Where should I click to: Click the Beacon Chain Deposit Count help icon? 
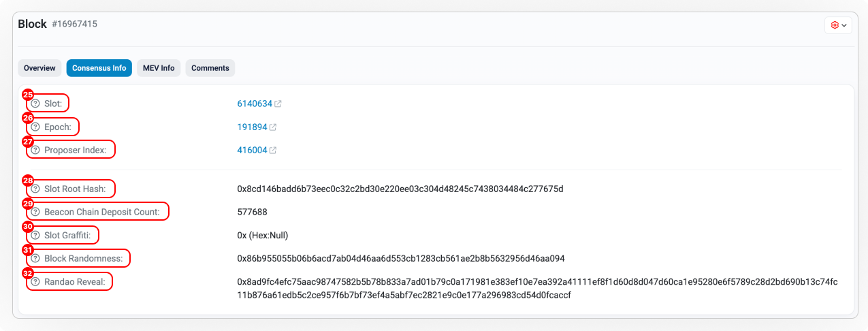(x=35, y=212)
